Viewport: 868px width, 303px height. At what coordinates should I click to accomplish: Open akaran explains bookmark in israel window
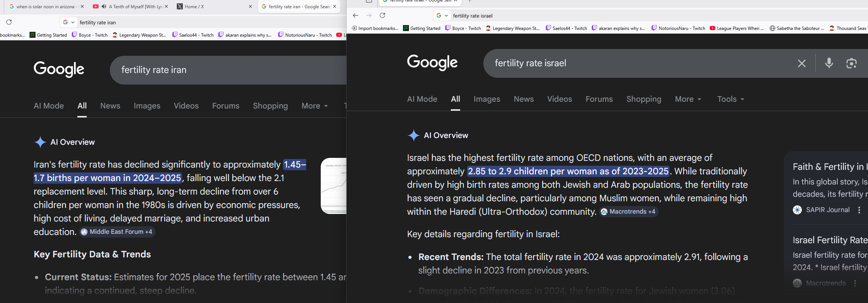pyautogui.click(x=618, y=28)
